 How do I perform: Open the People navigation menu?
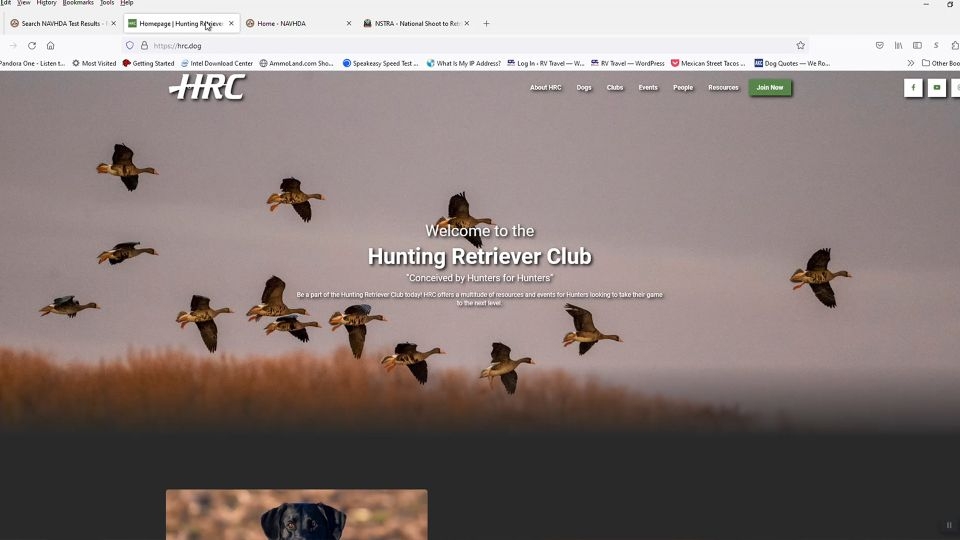click(683, 88)
